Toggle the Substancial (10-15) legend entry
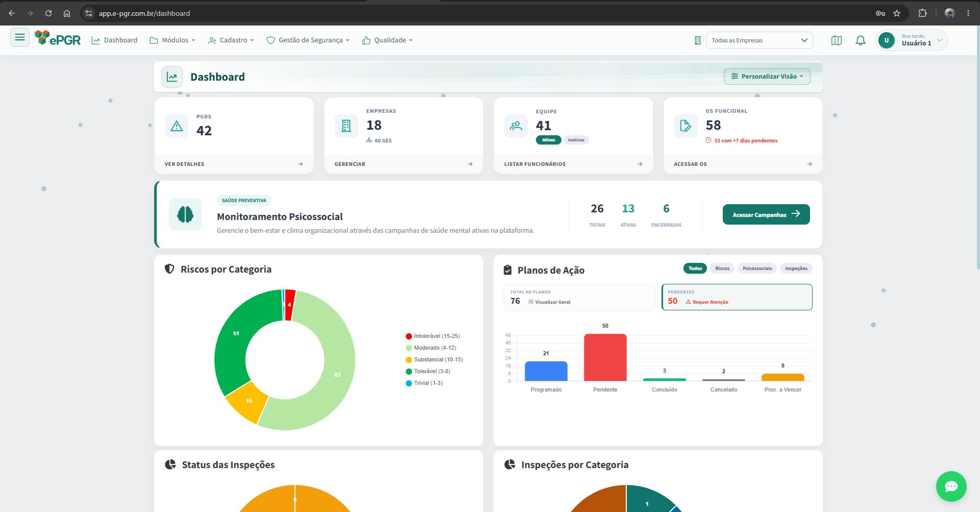Screen dimensions: 980x512 pos(434,360)
